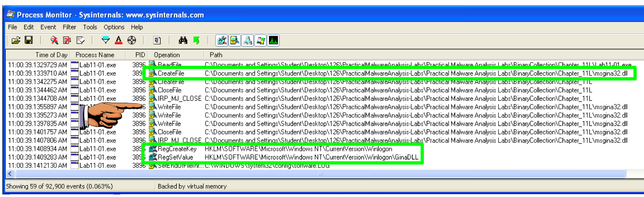Click the CreateFile msgina32.dll path cell
The width and height of the screenshot is (644, 197).
pos(416,73)
